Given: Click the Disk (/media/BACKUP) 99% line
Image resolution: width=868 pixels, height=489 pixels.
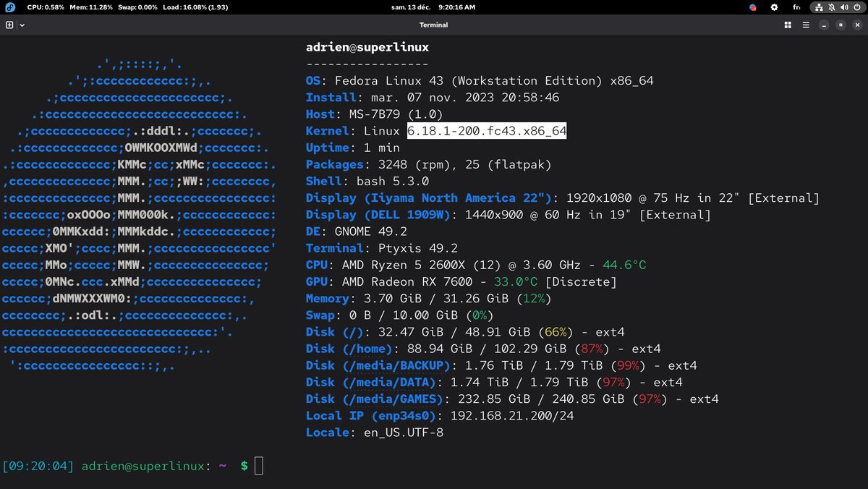Looking at the screenshot, I should point(501,365).
